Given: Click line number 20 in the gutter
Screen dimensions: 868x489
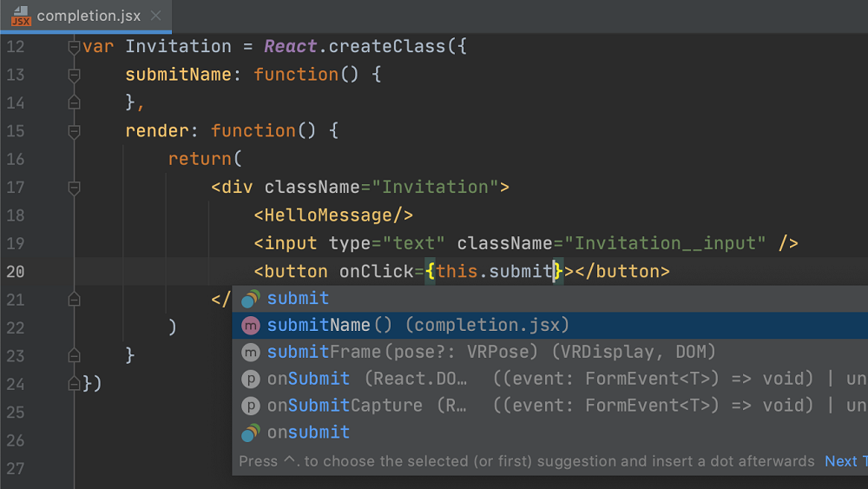Looking at the screenshot, I should click(16, 272).
